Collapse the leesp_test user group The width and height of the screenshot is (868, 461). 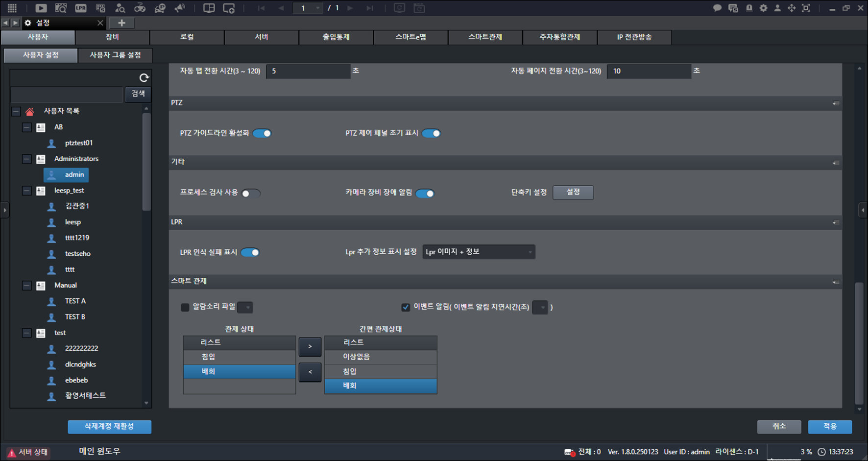coord(27,191)
